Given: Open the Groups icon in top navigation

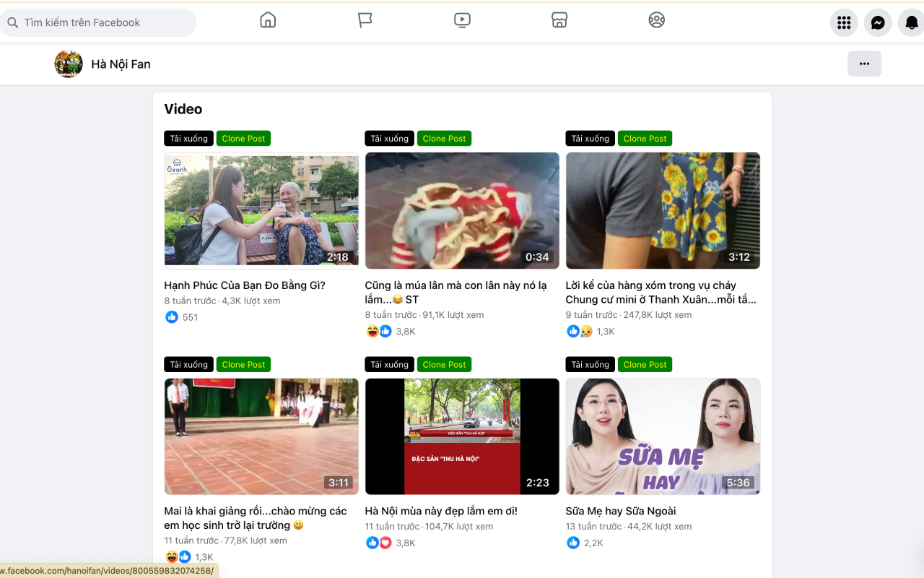Looking at the screenshot, I should pos(656,20).
